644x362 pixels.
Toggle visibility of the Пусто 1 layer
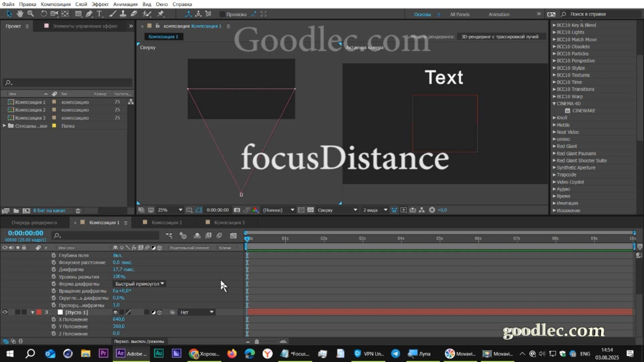pyautogui.click(x=6, y=312)
